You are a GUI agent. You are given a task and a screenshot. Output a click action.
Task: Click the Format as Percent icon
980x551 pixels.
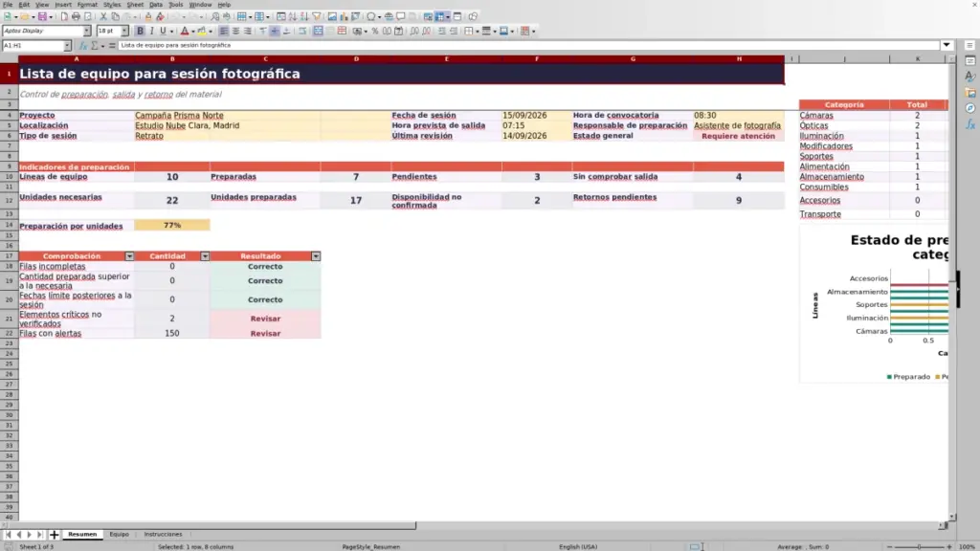(x=375, y=32)
